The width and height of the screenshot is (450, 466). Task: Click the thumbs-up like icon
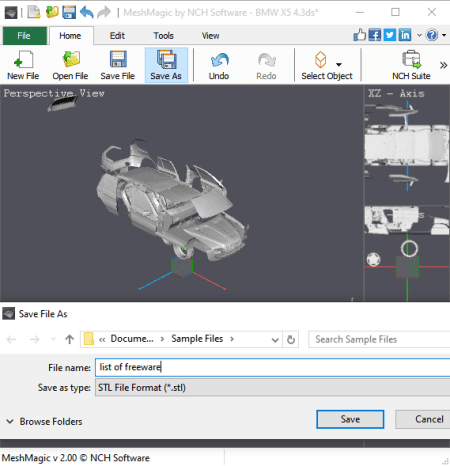(x=359, y=35)
